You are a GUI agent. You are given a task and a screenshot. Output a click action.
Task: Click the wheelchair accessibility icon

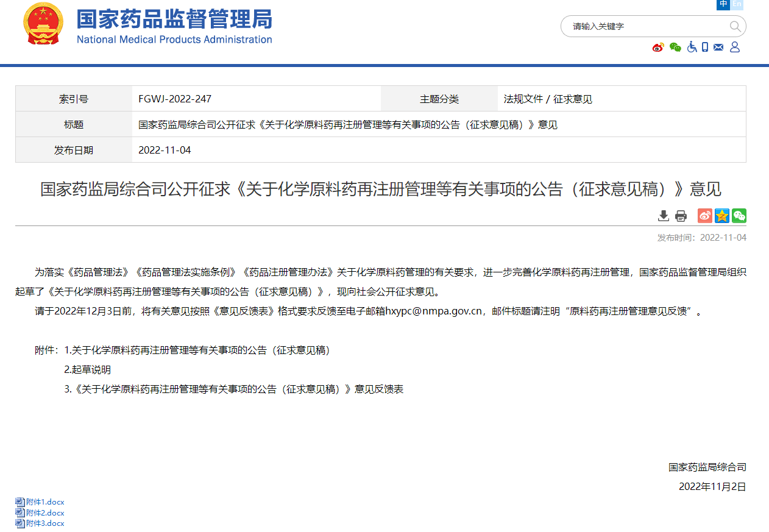(x=692, y=47)
